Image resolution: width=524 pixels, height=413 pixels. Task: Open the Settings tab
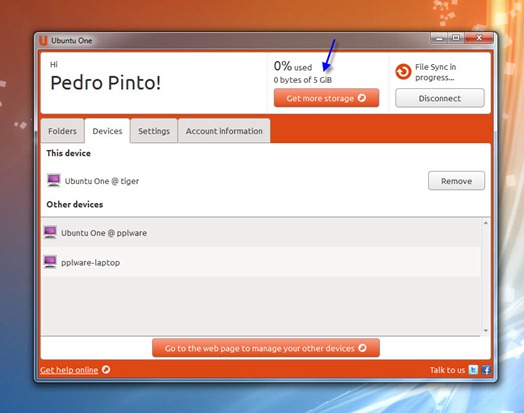(x=154, y=131)
